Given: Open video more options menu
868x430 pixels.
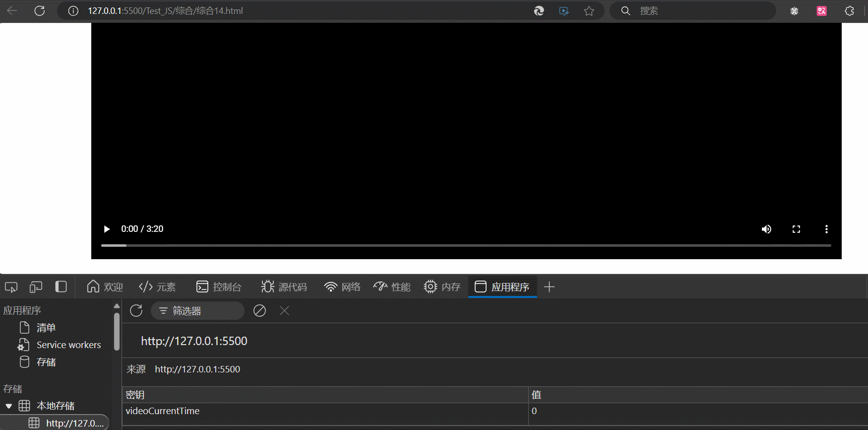Looking at the screenshot, I should tap(826, 229).
